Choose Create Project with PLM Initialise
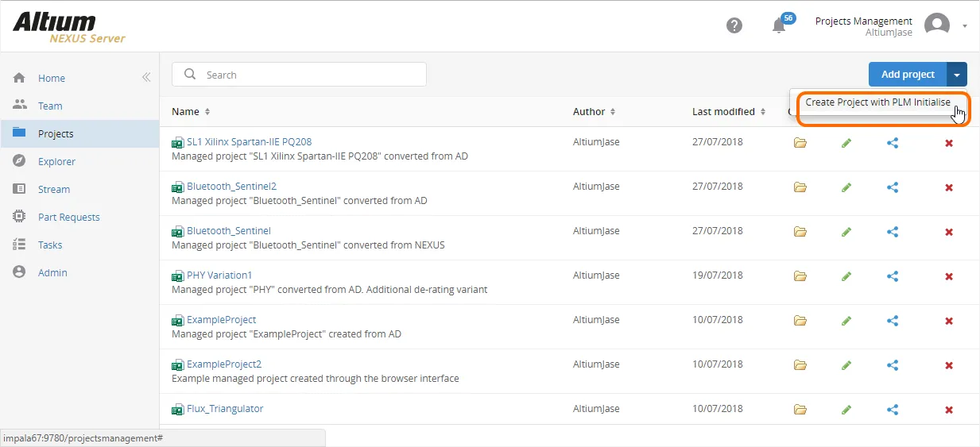 pyautogui.click(x=878, y=102)
